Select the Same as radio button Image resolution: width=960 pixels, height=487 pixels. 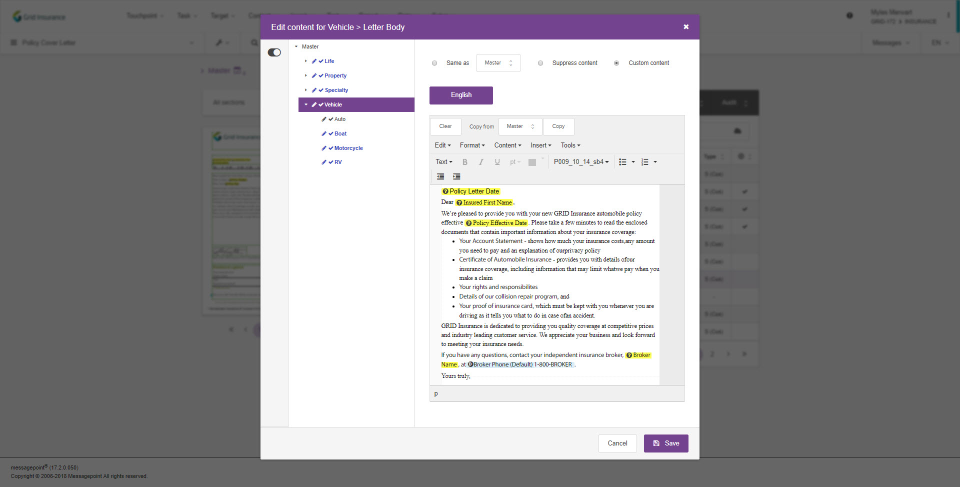tap(435, 63)
